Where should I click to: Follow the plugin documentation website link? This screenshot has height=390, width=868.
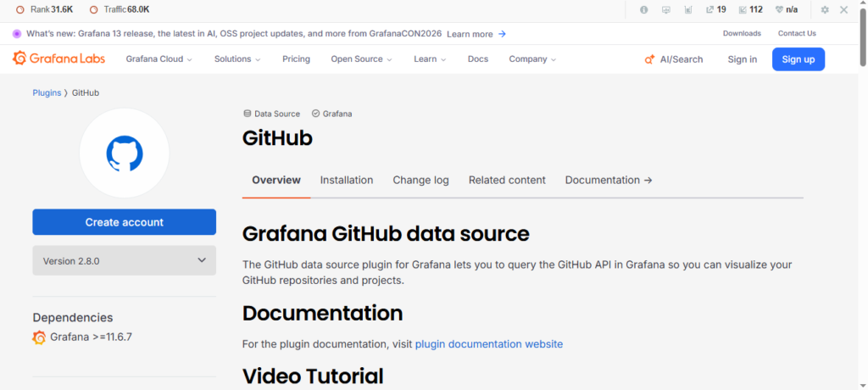[489, 344]
